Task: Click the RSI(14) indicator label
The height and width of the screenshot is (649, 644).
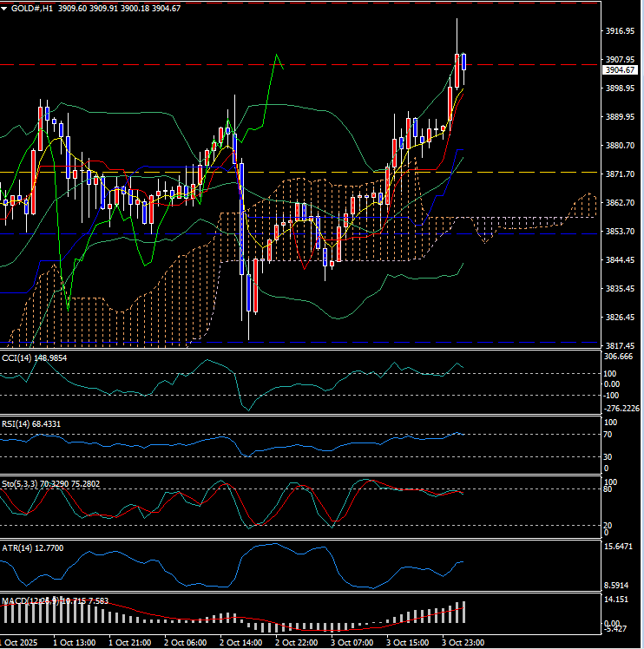Action: [x=19, y=423]
